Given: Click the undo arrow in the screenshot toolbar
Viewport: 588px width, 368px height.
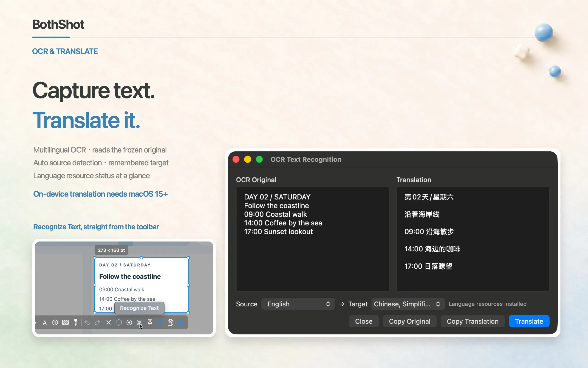Looking at the screenshot, I should pyautogui.click(x=87, y=322).
